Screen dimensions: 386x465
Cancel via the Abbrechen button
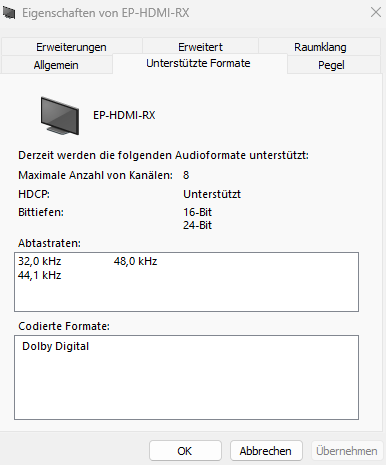click(x=266, y=451)
